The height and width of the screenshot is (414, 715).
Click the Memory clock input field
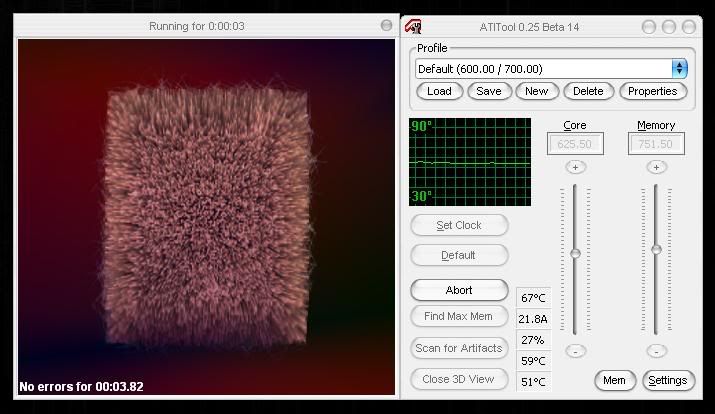[656, 144]
